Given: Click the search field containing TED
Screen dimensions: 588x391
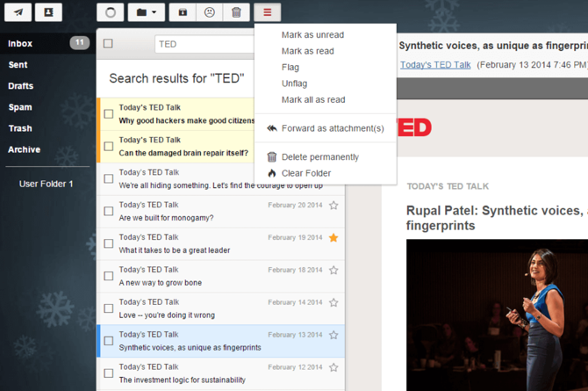Looking at the screenshot, I should click(x=204, y=44).
